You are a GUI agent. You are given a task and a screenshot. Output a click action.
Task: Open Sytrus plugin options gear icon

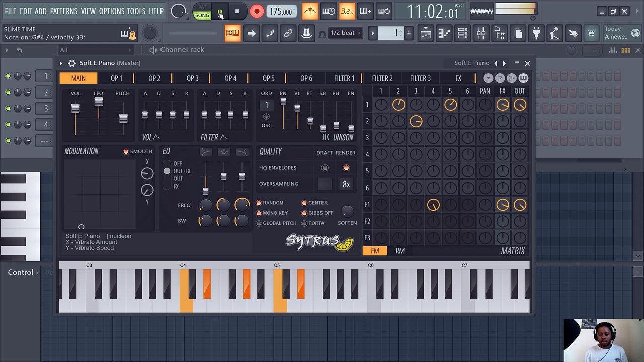tap(72, 63)
